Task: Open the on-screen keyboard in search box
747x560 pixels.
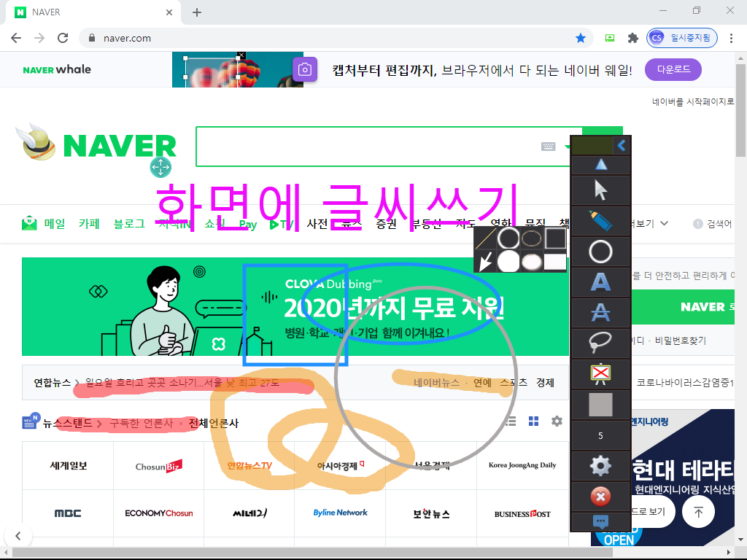Action: pyautogui.click(x=549, y=147)
